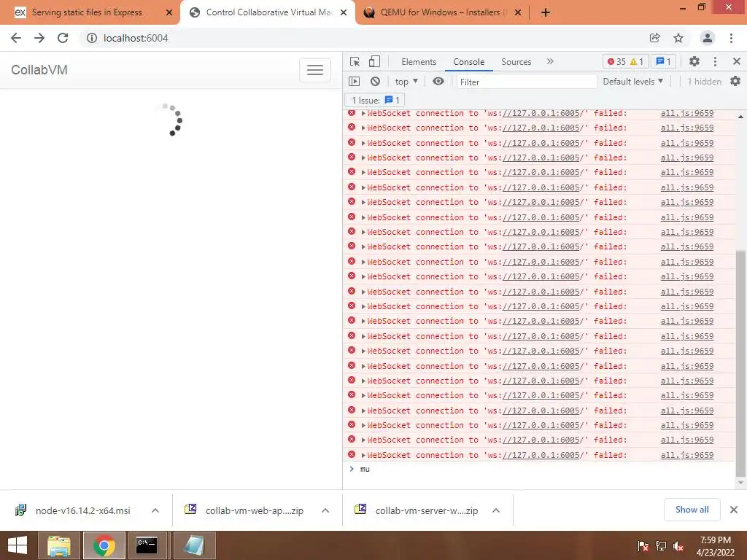Go forward in the browser
The width and height of the screenshot is (747, 560).
click(39, 38)
